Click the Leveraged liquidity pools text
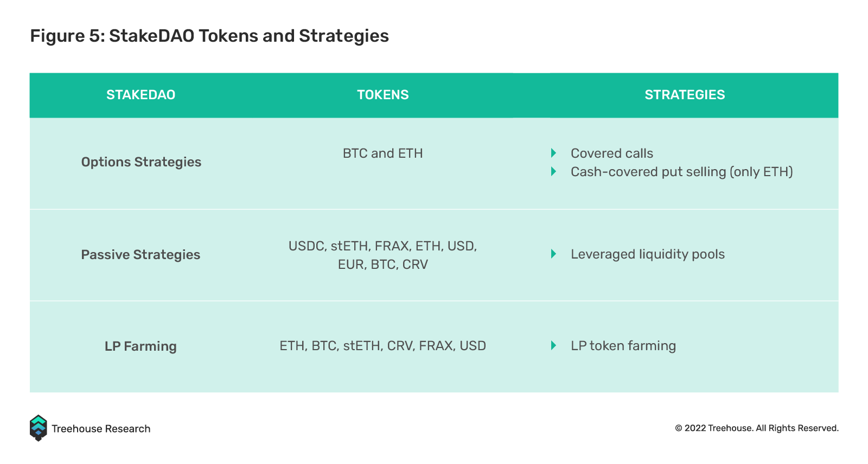Viewport: 868px width, 464px height. tap(648, 254)
